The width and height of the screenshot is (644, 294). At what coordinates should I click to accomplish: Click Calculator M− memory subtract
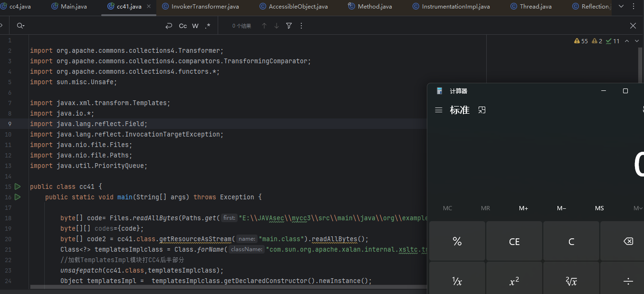pyautogui.click(x=561, y=208)
